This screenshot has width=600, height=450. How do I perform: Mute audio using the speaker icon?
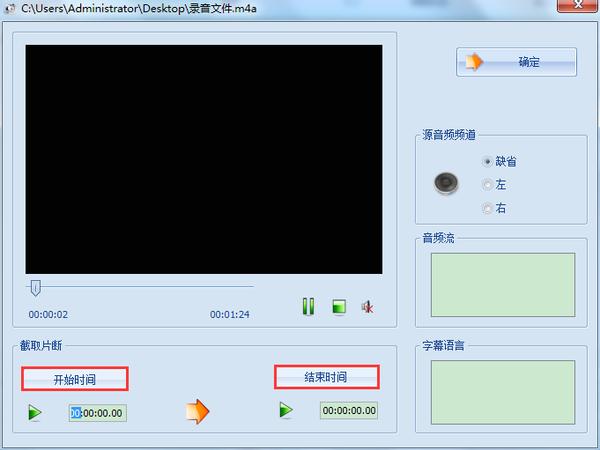coord(367,307)
